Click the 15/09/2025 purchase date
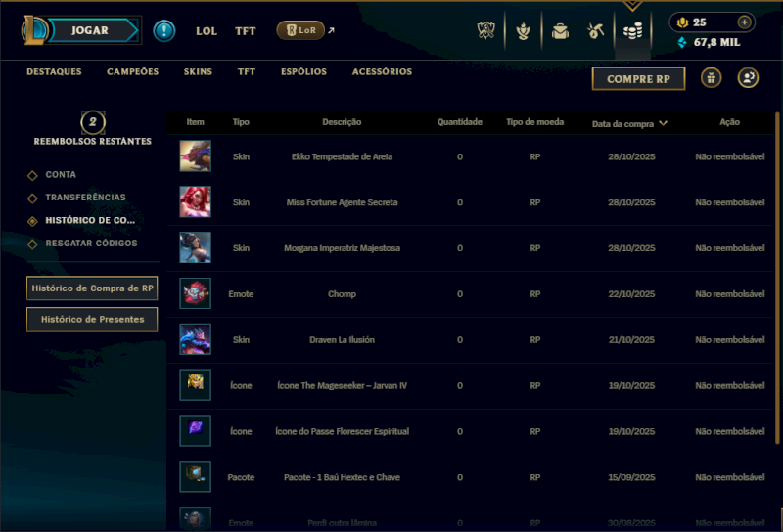 coord(631,477)
